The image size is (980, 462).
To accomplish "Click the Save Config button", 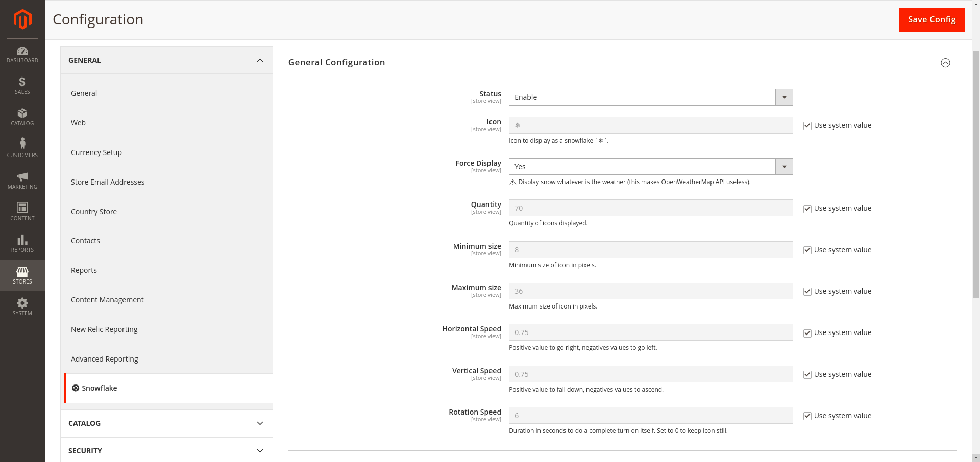I will 932,19.
